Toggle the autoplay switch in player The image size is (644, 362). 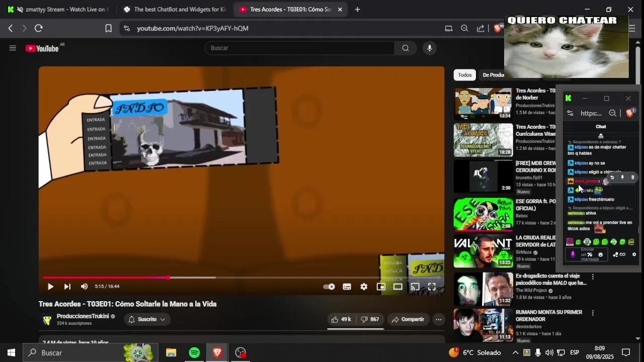[329, 287]
